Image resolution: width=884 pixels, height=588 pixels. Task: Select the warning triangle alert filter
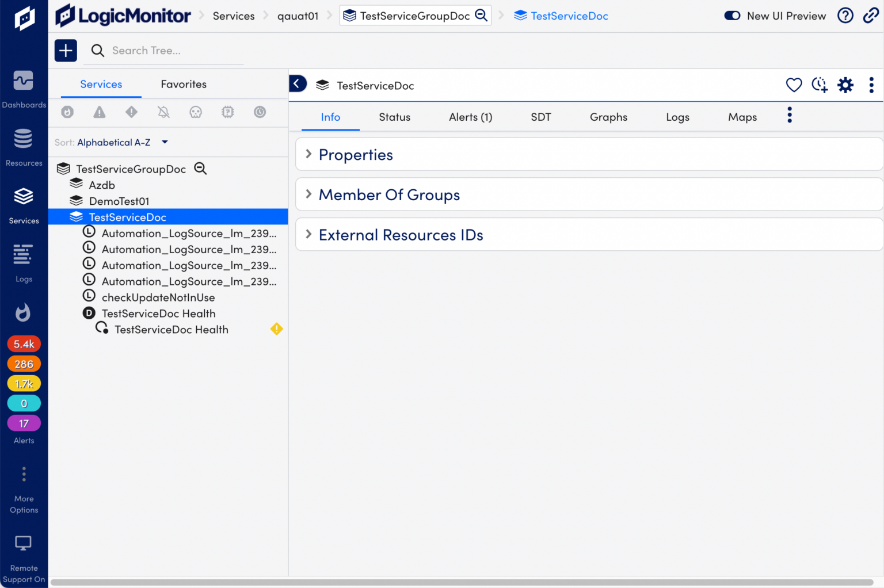coord(99,112)
